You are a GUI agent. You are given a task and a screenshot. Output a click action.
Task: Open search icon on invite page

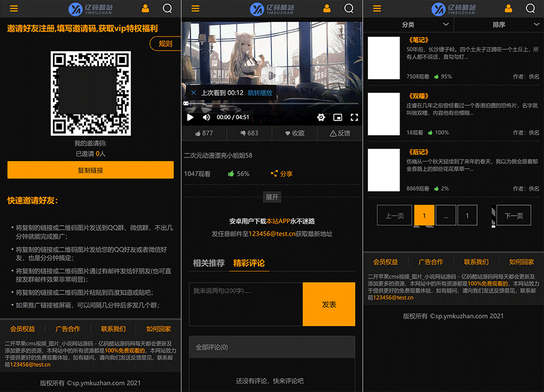tap(167, 8)
